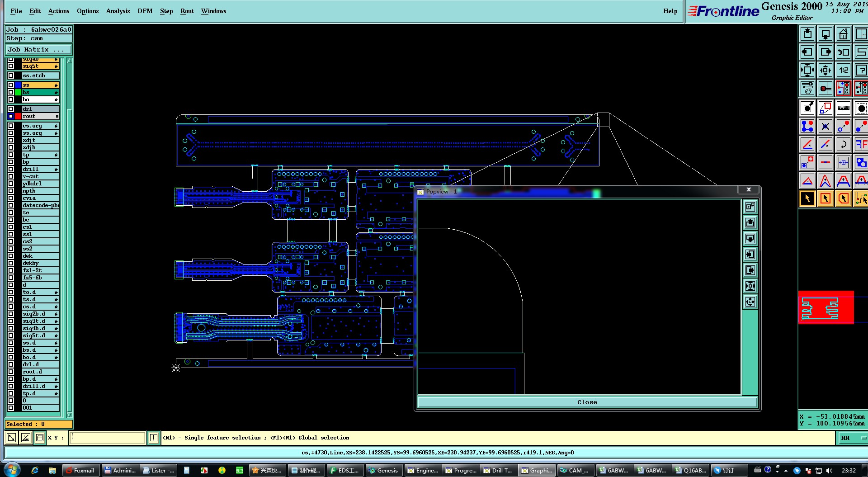Open the Analysis menu
868x477 pixels.
[118, 11]
